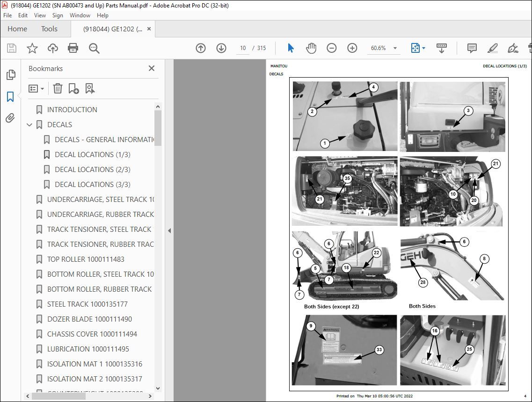Viewport: 532px width, 402px height.
Task: Open the bookmark options menu
Action: click(36, 88)
